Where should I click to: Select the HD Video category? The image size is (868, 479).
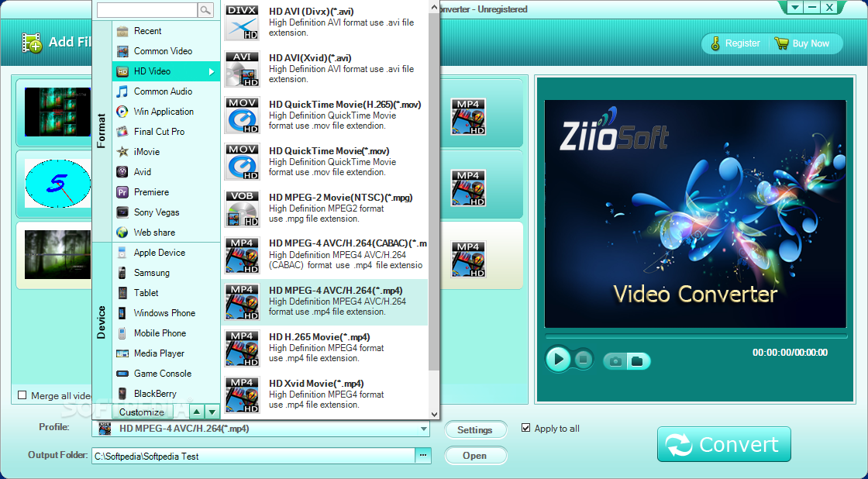click(x=166, y=71)
